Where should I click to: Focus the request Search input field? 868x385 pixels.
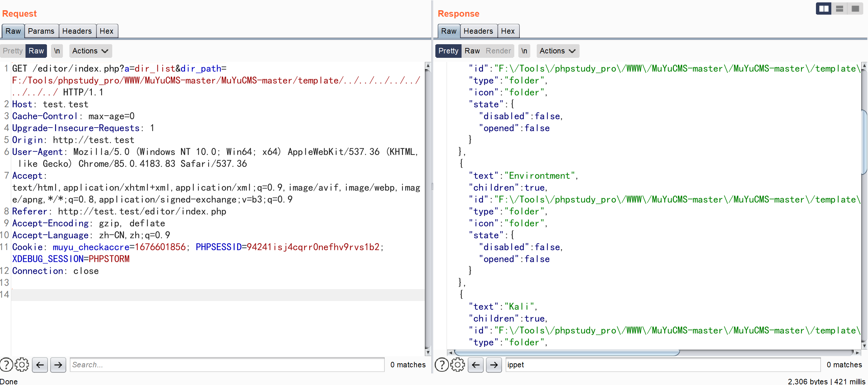pyautogui.click(x=227, y=365)
